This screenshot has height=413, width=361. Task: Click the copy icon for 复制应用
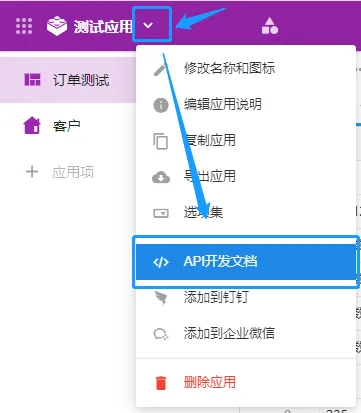161,141
